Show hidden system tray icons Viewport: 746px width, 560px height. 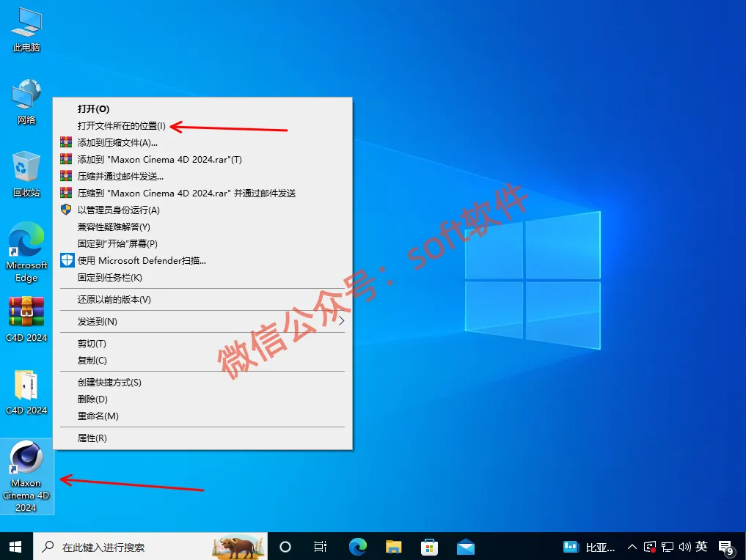[x=632, y=547]
